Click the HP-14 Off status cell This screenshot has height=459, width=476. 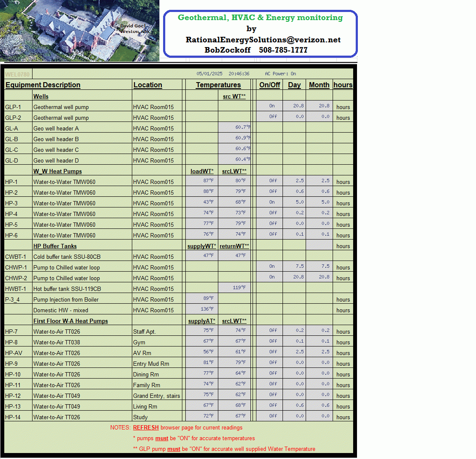point(270,416)
